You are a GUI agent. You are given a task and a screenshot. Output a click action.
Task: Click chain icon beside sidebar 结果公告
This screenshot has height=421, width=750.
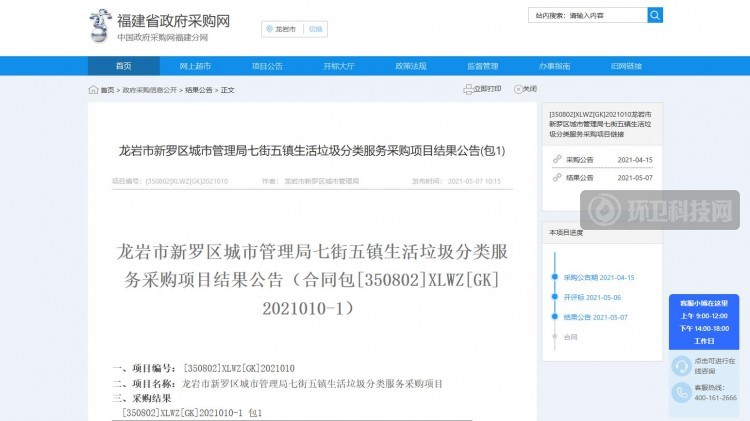tap(557, 177)
